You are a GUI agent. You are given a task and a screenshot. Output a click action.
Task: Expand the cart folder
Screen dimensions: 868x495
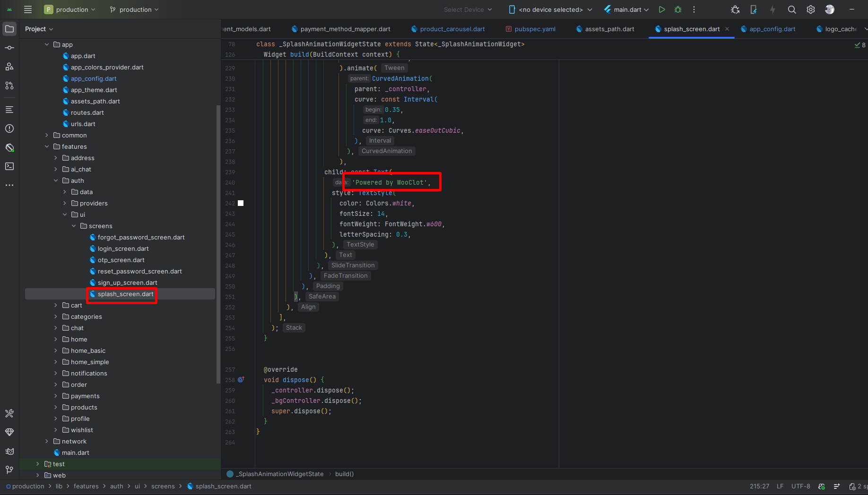point(56,306)
